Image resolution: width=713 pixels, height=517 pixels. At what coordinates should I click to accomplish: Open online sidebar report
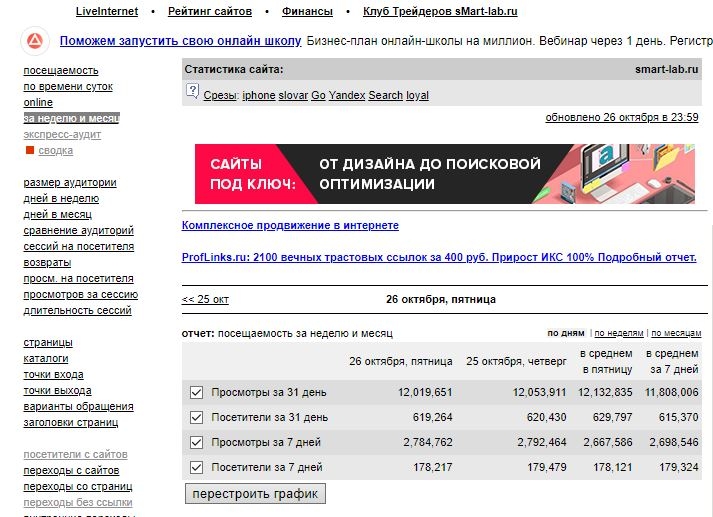coord(38,102)
